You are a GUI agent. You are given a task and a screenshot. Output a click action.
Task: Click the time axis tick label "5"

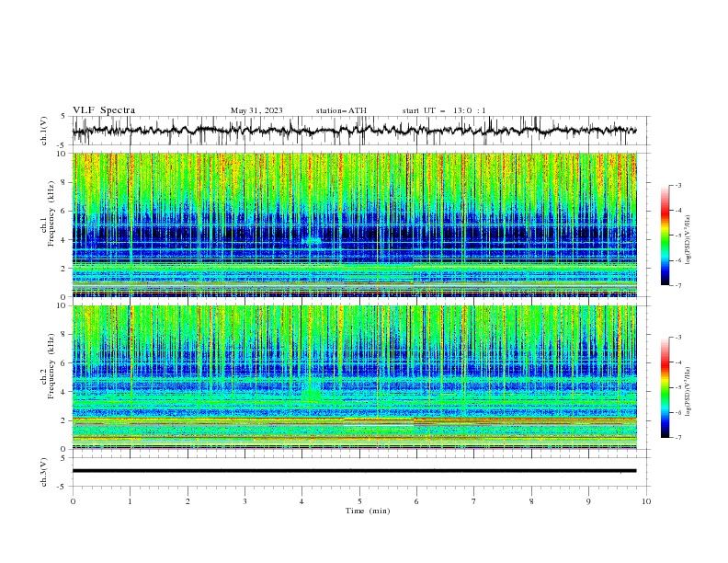coord(359,501)
